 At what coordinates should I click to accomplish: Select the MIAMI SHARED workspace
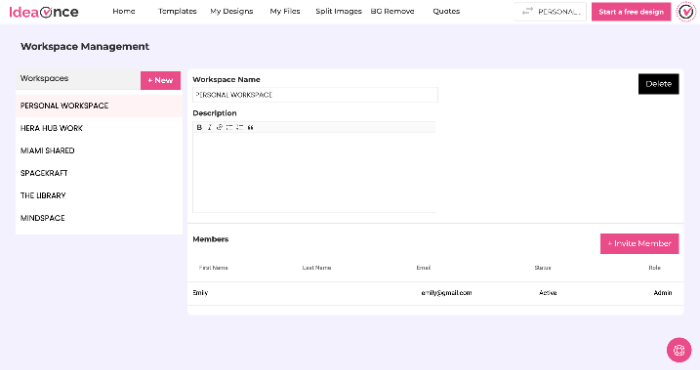99,150
